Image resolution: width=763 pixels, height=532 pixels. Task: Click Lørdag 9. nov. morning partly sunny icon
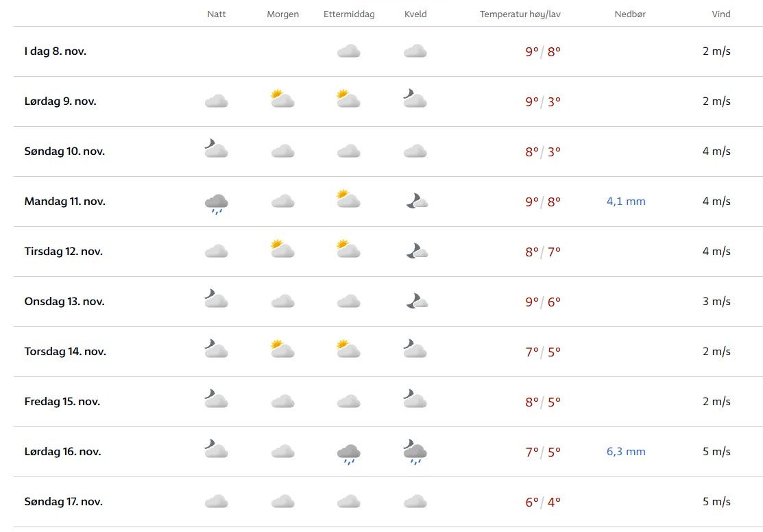(x=282, y=100)
